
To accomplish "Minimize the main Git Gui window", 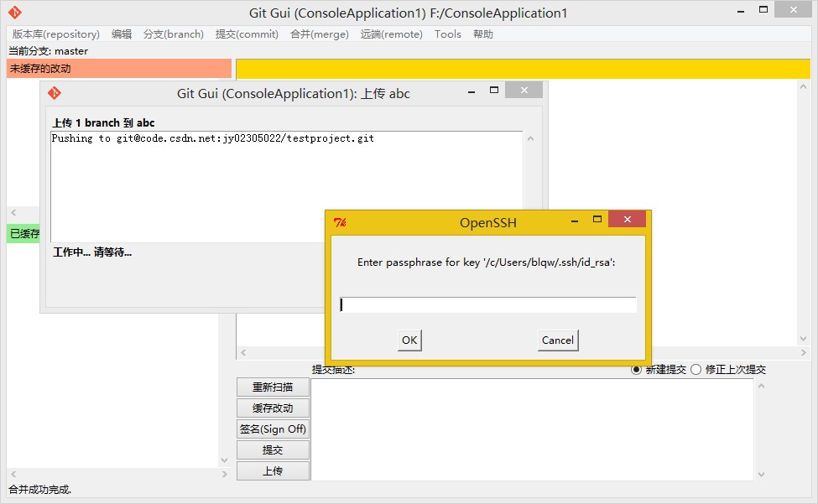I will [741, 10].
